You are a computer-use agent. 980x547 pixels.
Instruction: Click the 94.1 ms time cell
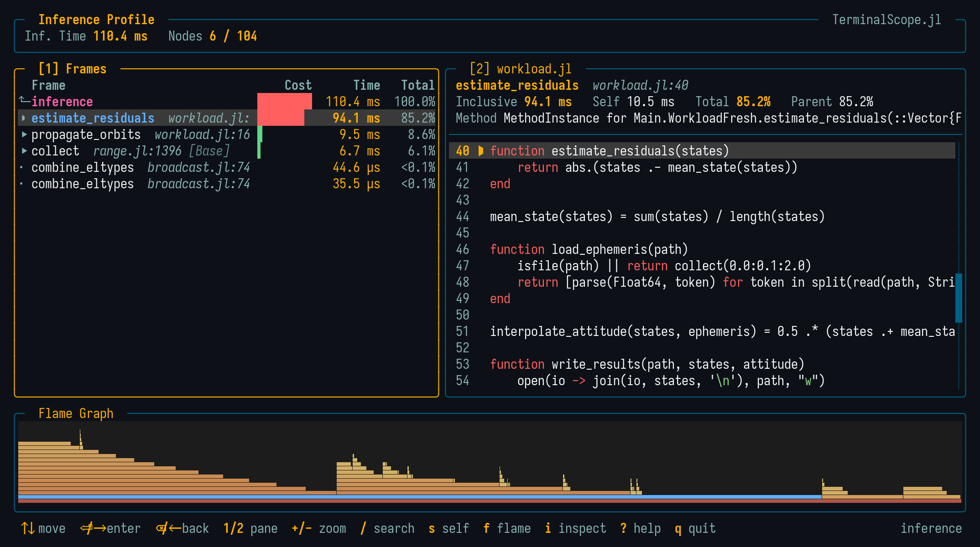[356, 118]
